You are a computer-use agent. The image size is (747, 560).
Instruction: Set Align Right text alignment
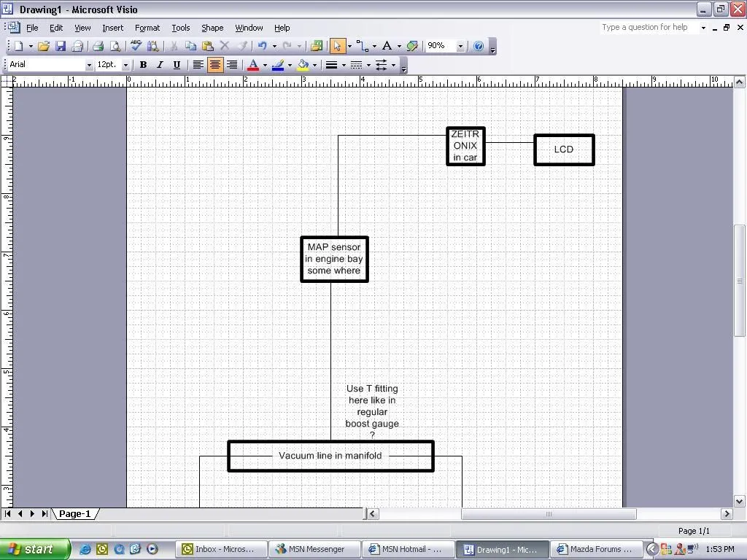(x=232, y=65)
